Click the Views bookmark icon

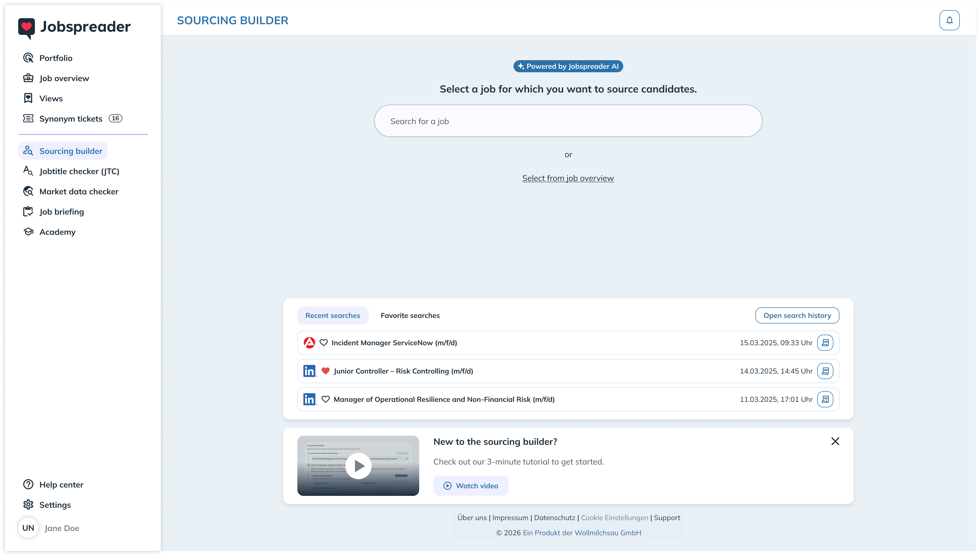click(28, 98)
